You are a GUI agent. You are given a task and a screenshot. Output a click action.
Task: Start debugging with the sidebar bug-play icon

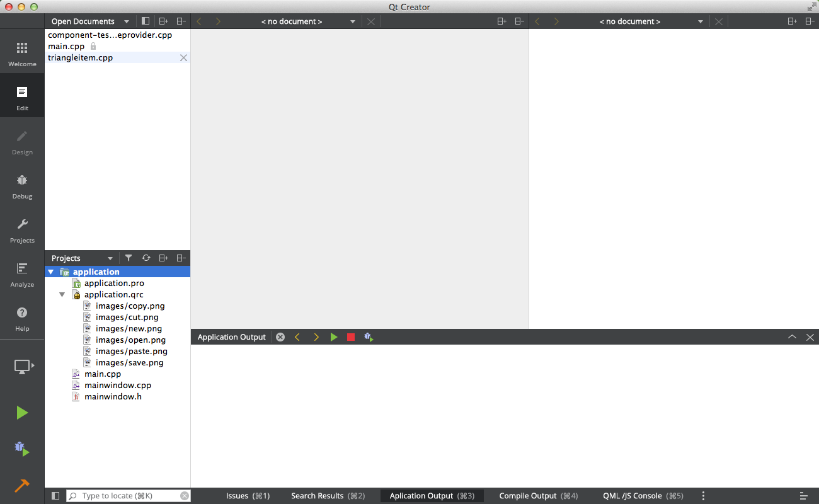point(22,449)
